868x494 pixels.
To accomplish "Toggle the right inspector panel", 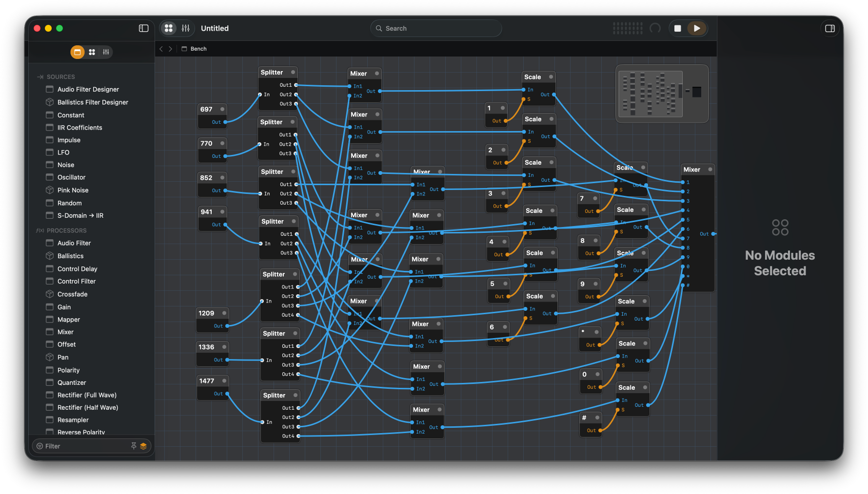I will coord(829,28).
